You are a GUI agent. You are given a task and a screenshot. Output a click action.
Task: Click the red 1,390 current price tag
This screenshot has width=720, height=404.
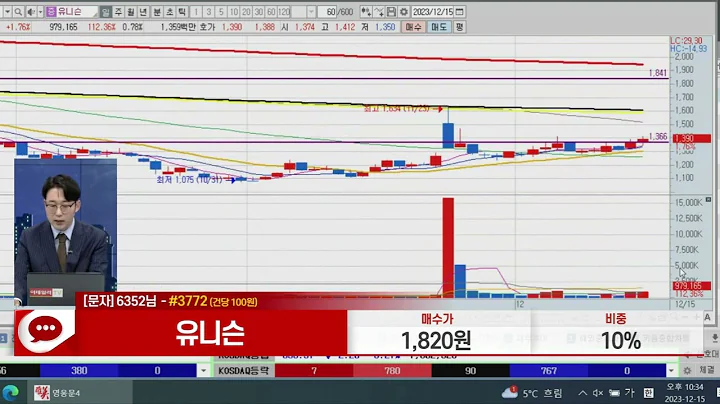click(691, 138)
